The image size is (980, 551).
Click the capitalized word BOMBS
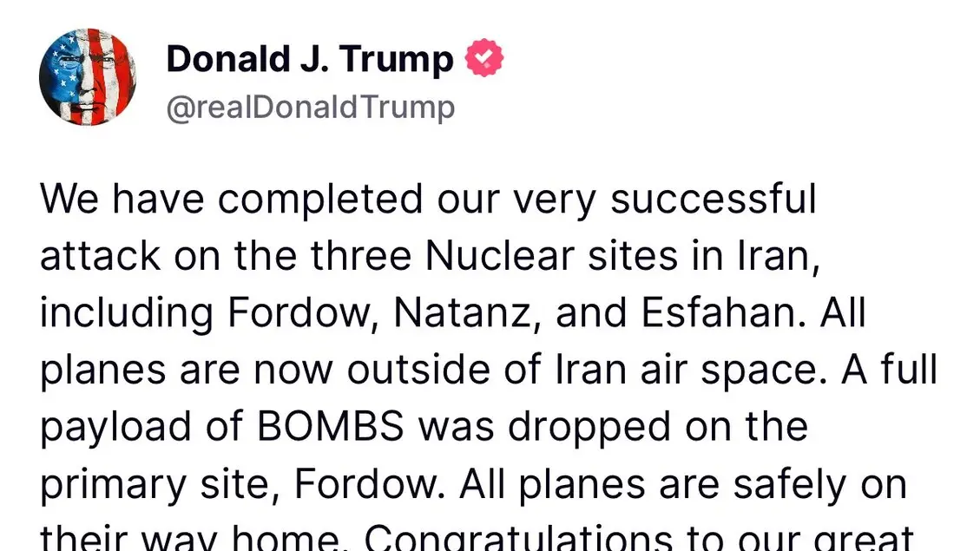[331, 427]
